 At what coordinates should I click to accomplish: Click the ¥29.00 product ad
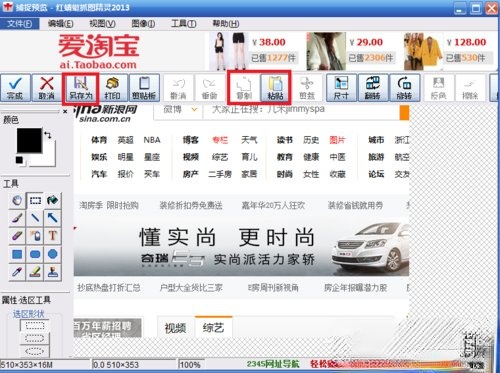(351, 51)
